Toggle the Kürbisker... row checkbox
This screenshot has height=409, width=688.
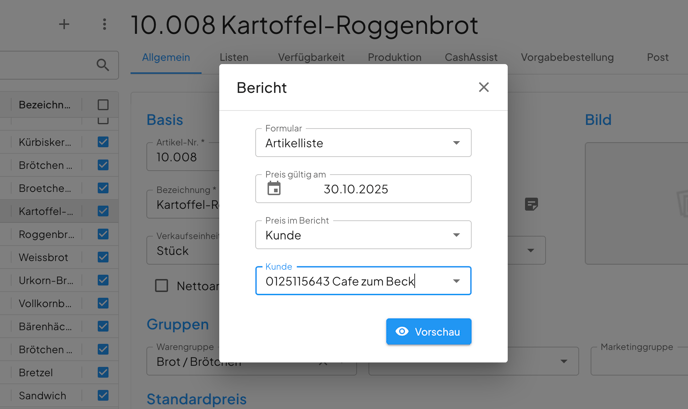[103, 142]
